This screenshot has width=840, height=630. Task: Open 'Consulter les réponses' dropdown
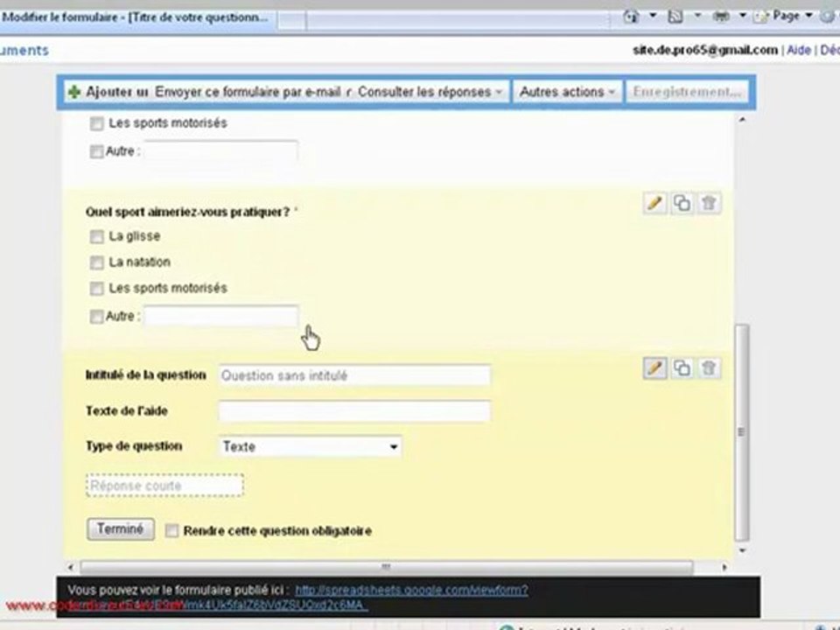[430, 92]
